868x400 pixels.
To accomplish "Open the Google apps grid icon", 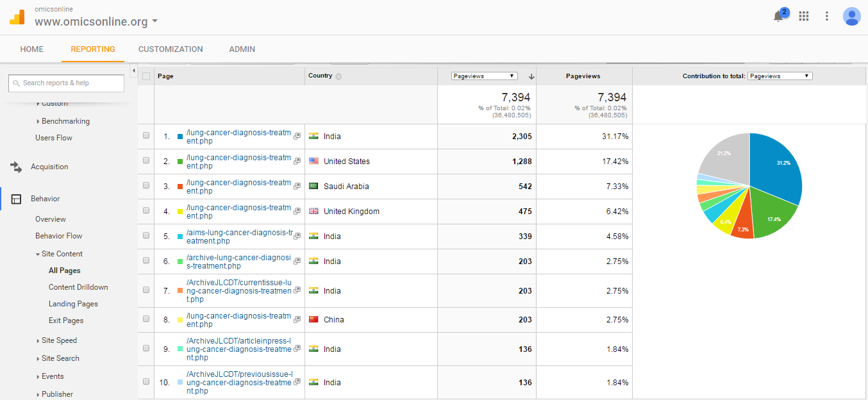I will coord(804,16).
